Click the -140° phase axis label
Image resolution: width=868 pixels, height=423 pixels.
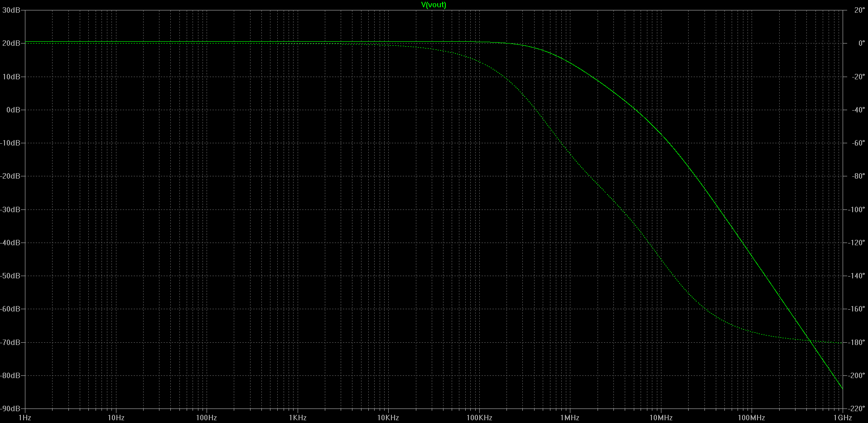(x=856, y=276)
